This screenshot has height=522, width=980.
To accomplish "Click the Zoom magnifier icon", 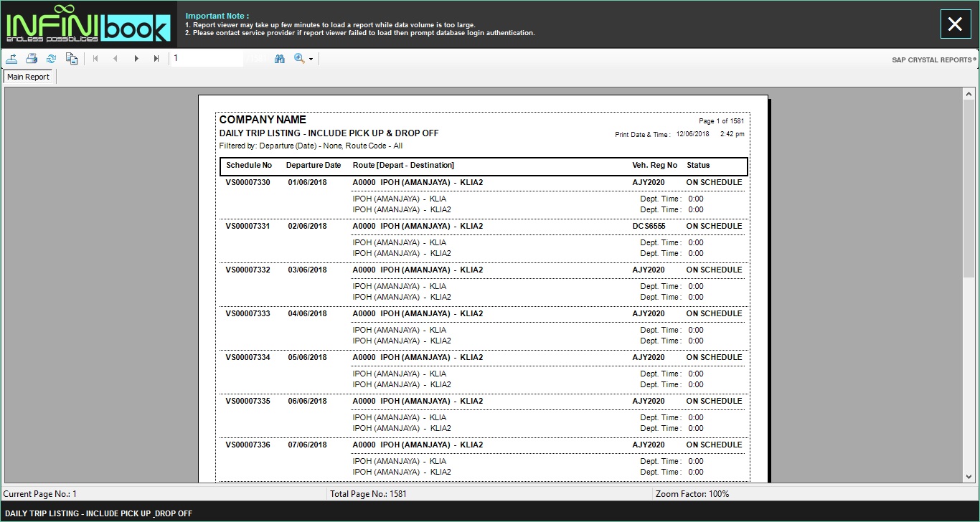I will point(299,59).
